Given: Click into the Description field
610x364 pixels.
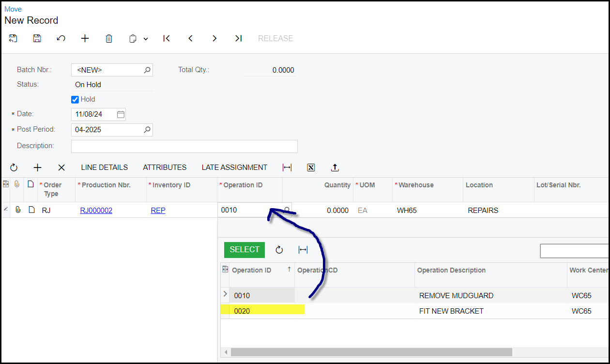Looking at the screenshot, I should point(184,146).
